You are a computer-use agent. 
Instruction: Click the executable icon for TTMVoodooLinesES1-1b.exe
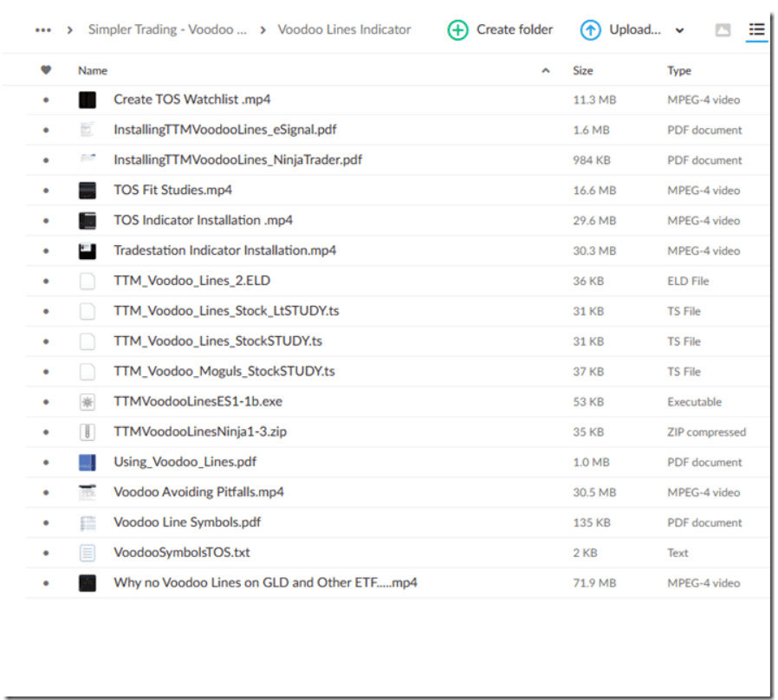[87, 401]
